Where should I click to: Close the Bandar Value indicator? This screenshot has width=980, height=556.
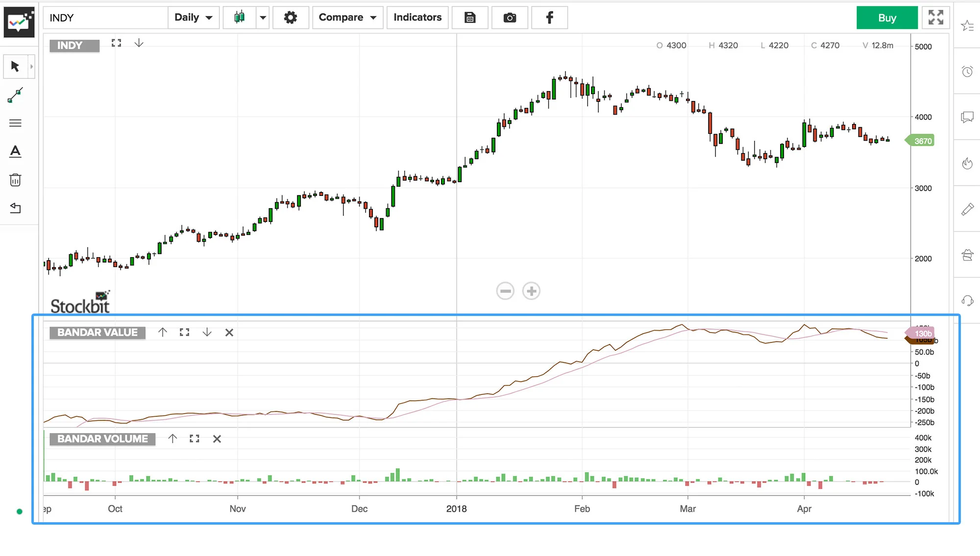229,333
